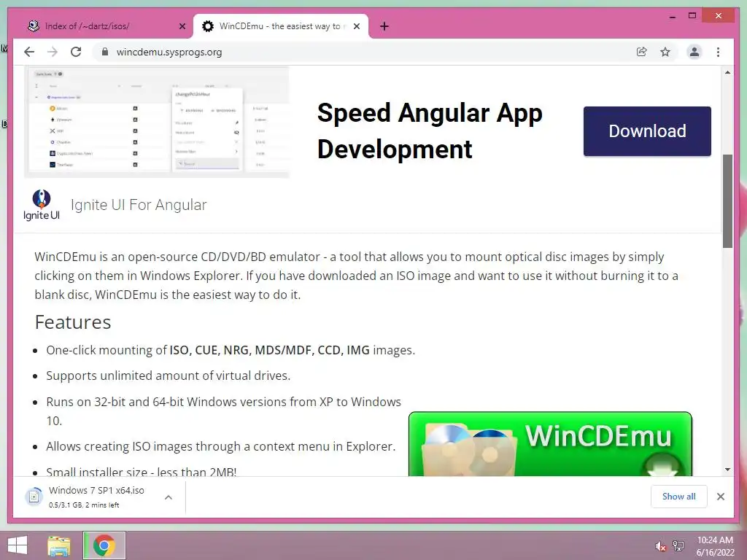Open the Windows Start button
The image size is (747, 560).
18,545
